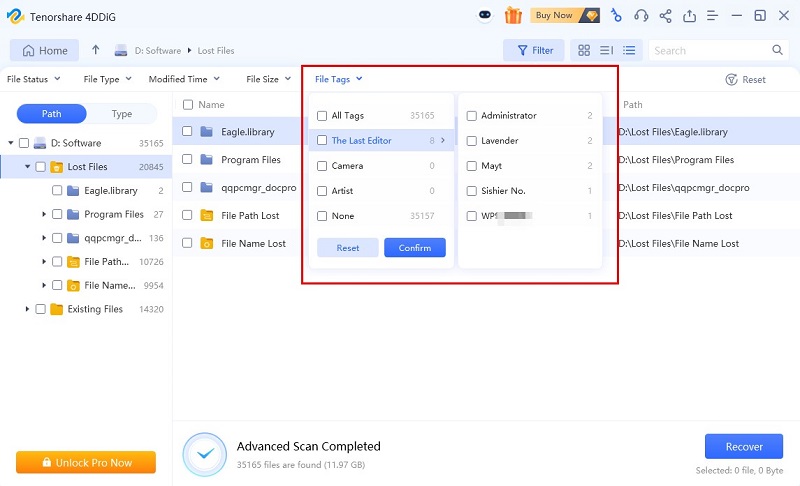Check the Administrator editor checkbox

(x=472, y=116)
